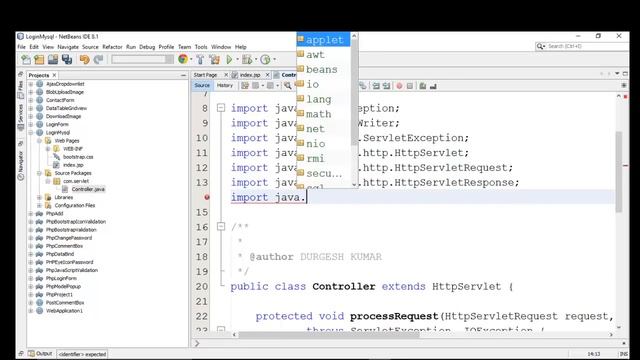640x360 pixels.
Task: Open the File menu
Action: [x=21, y=47]
